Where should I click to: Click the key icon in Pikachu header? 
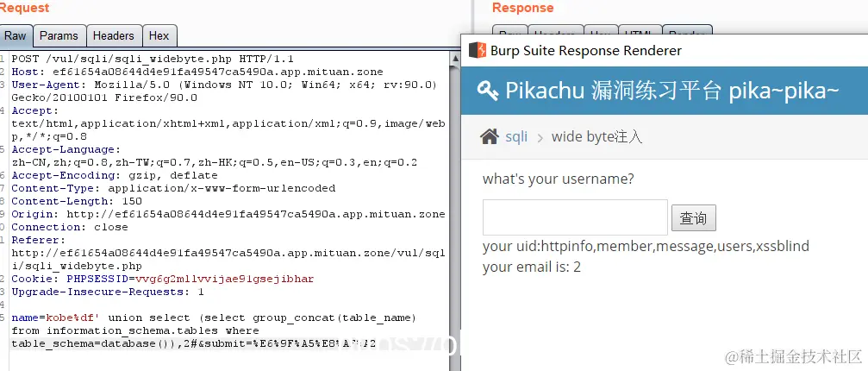488,91
